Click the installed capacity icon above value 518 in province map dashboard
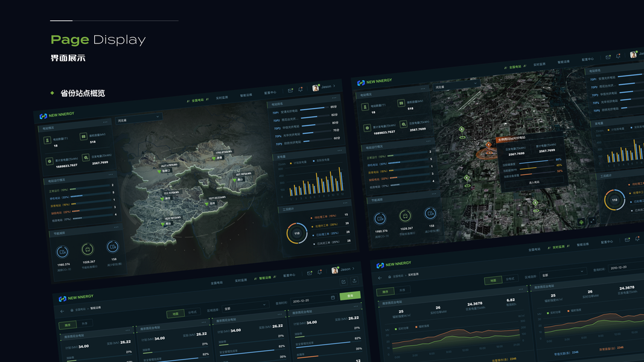The height and width of the screenshot is (362, 644). [x=83, y=136]
